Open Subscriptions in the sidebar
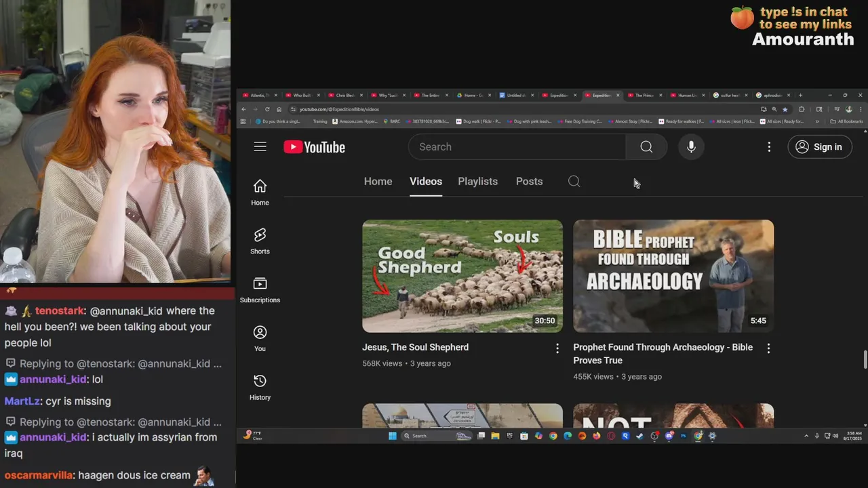The image size is (868, 488). click(260, 290)
